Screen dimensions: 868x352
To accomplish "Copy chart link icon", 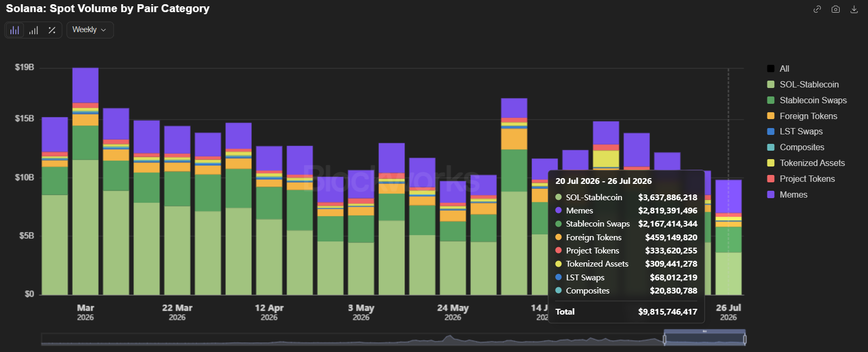I will point(817,9).
